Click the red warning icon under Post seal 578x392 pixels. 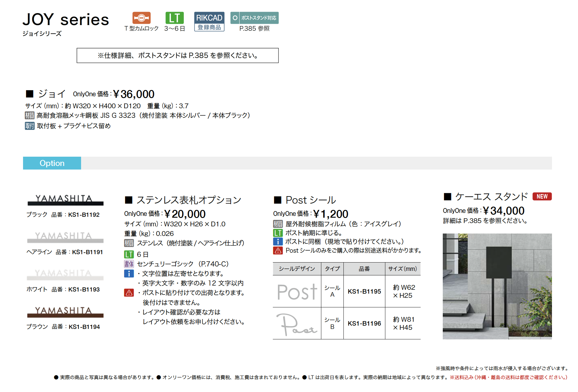tap(278, 251)
